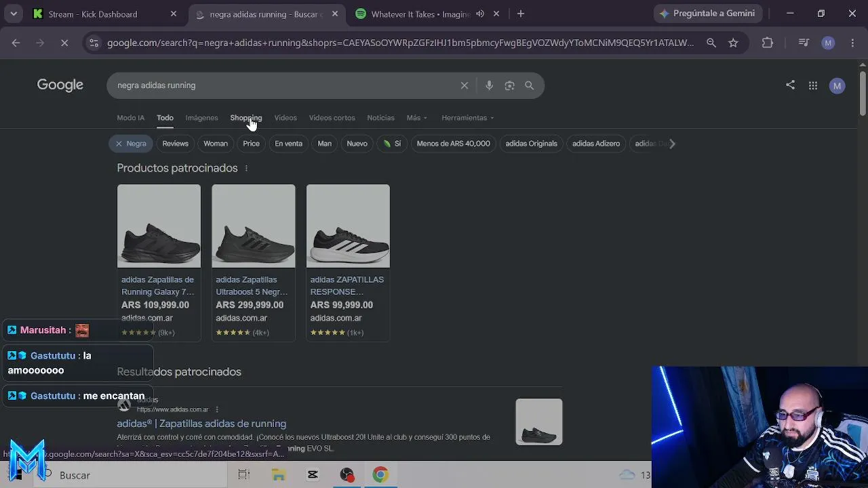Toggle the Nuevo filter chip

[357, 144]
